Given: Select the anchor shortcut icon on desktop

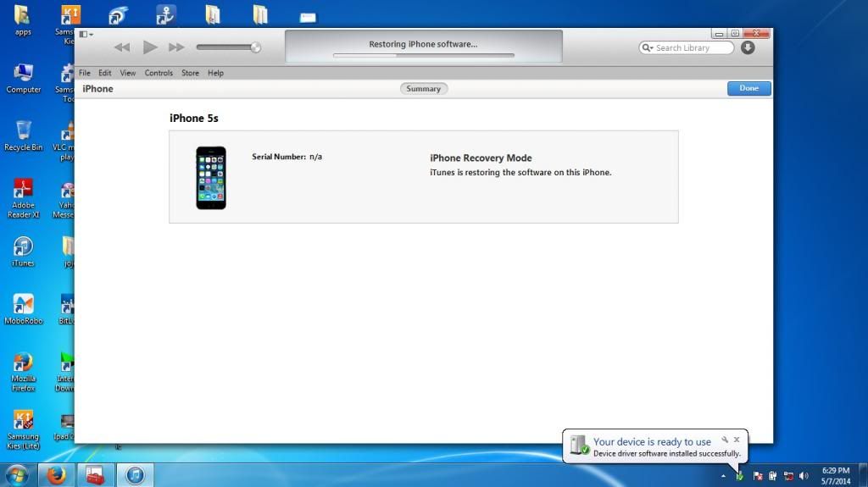Looking at the screenshot, I should 165,15.
